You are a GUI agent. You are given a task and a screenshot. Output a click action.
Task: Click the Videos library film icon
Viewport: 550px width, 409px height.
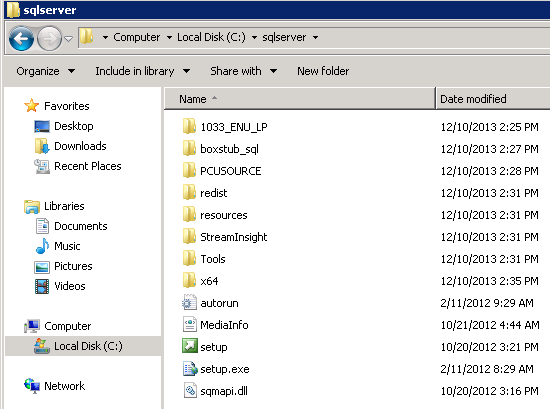pos(42,286)
